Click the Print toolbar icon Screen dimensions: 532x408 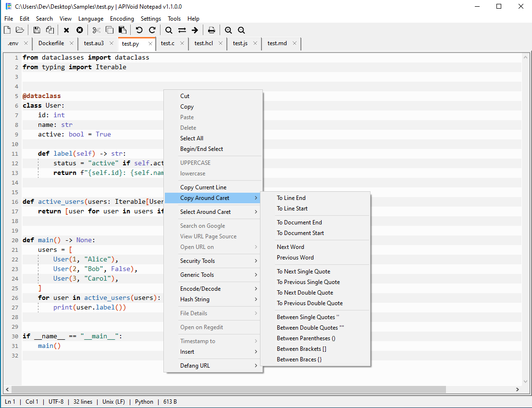pos(211,30)
